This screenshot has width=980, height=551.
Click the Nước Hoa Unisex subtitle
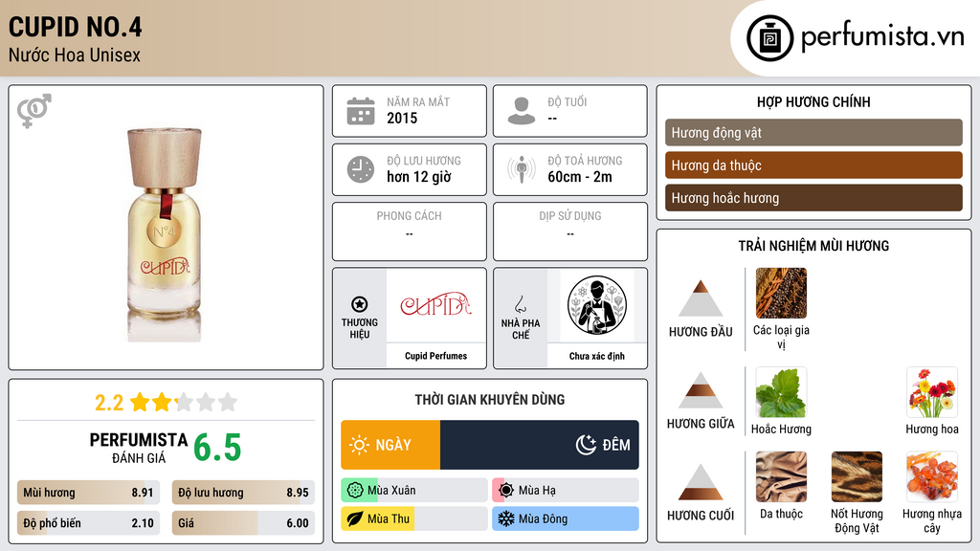75,55
